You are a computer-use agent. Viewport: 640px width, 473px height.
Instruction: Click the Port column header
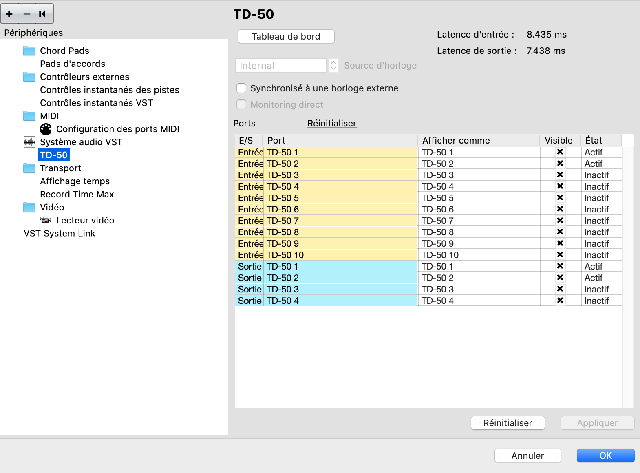click(340, 140)
